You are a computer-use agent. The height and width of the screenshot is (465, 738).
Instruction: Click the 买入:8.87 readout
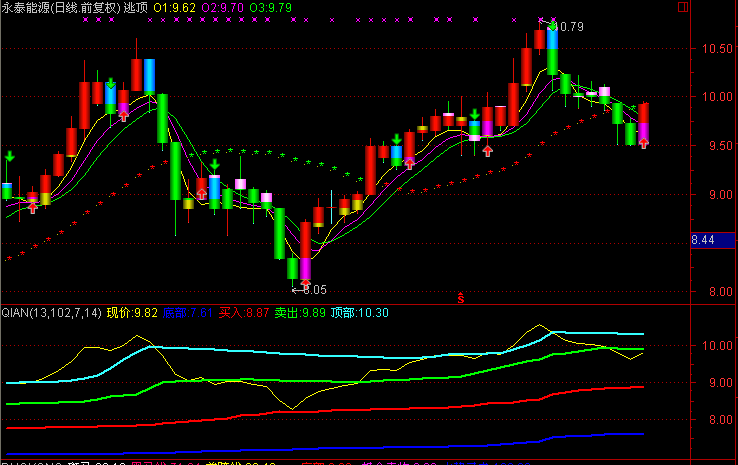coord(244,313)
